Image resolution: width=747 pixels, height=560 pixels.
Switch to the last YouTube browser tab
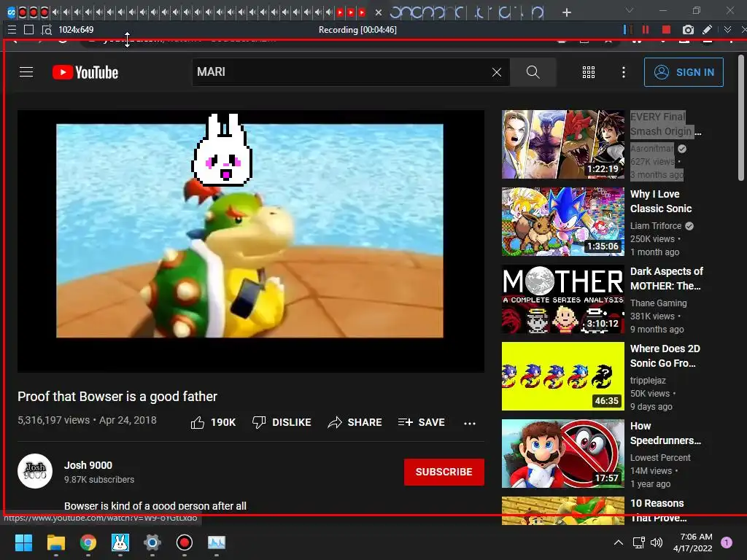[362, 12]
